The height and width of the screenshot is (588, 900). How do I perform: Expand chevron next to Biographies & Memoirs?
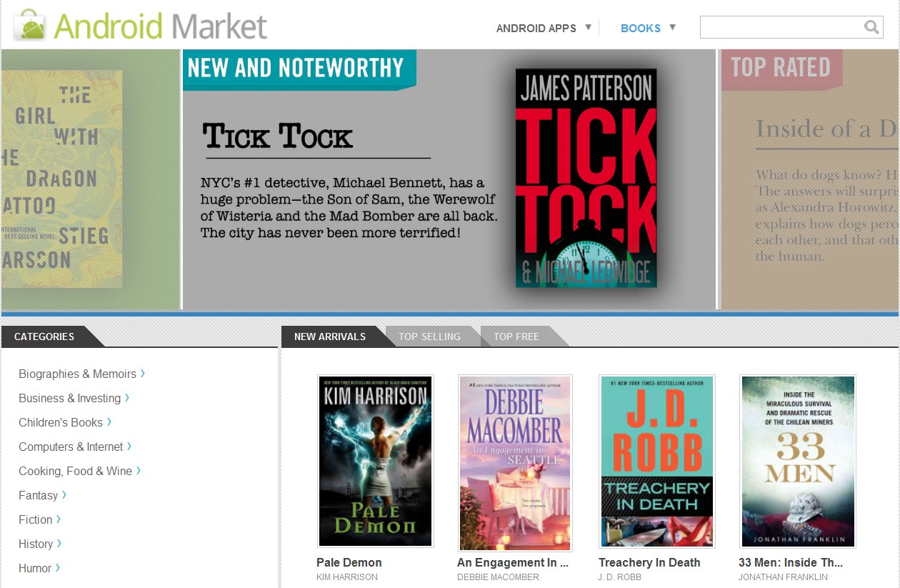click(143, 373)
